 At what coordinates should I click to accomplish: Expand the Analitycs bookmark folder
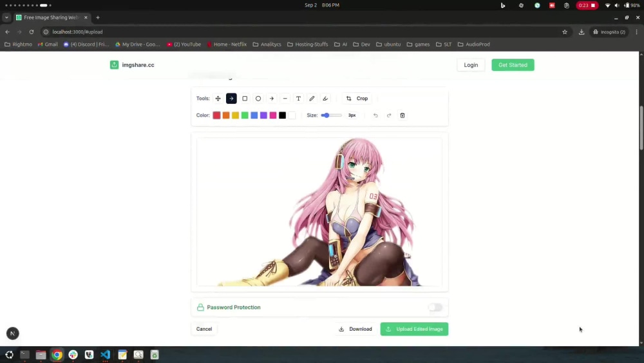click(267, 44)
